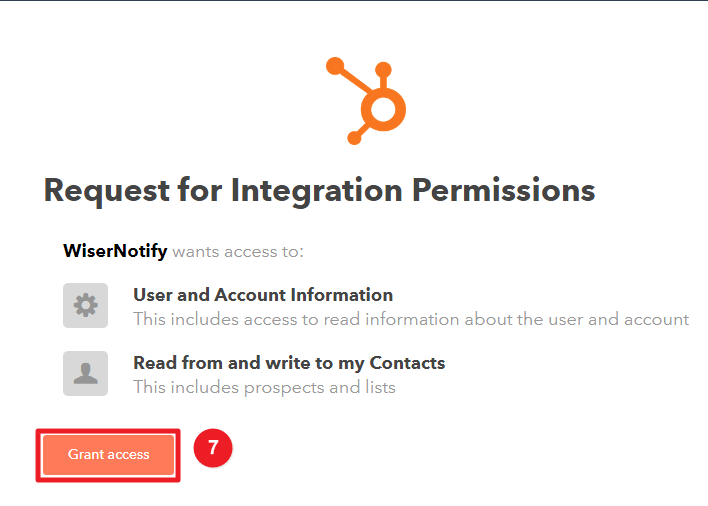Click the Request for Integration Permissions heading
The width and height of the screenshot is (708, 506).
point(319,191)
